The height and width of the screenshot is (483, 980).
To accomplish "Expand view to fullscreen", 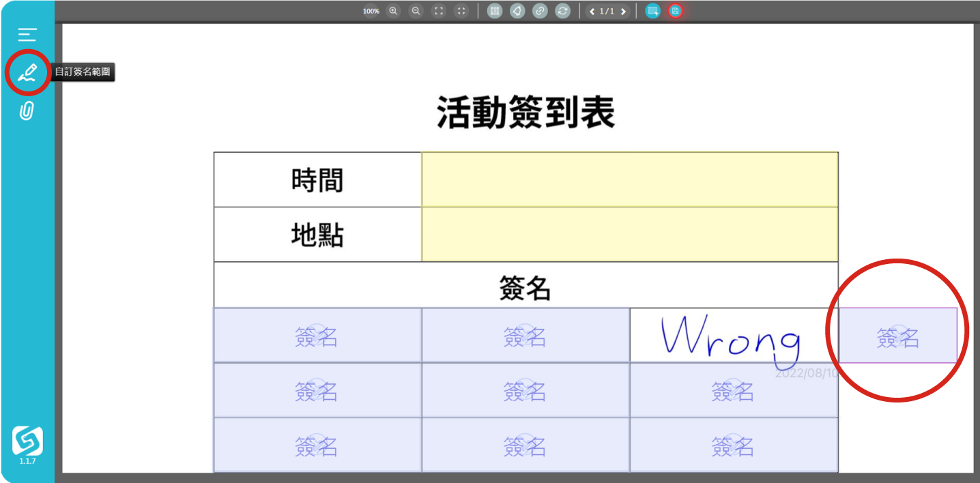I will (439, 11).
